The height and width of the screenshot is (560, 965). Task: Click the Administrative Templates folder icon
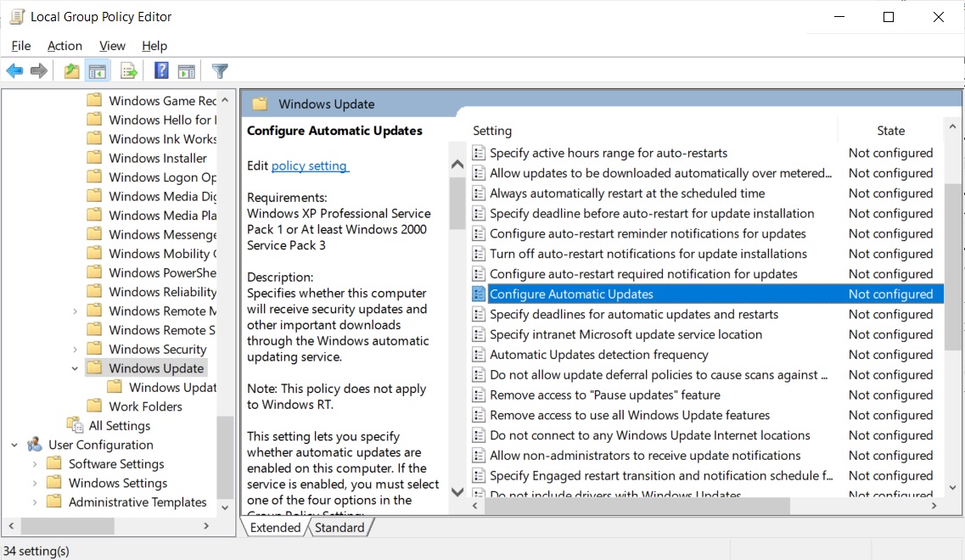54,501
